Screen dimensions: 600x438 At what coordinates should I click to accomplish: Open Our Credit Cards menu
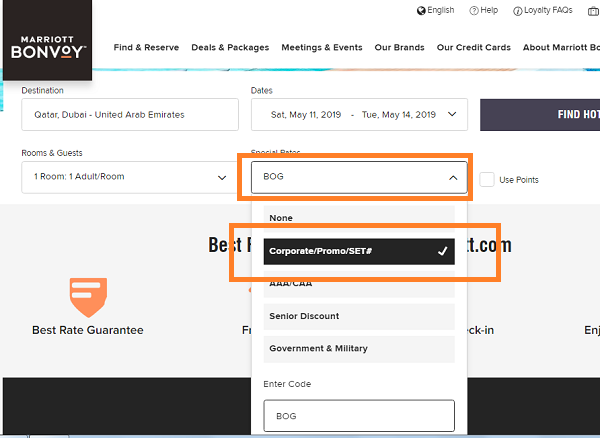click(474, 47)
